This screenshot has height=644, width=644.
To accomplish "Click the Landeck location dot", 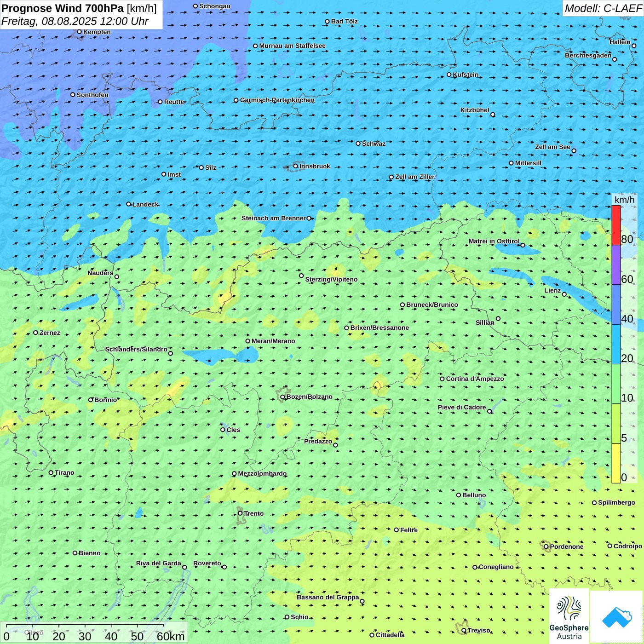I will click(129, 204).
